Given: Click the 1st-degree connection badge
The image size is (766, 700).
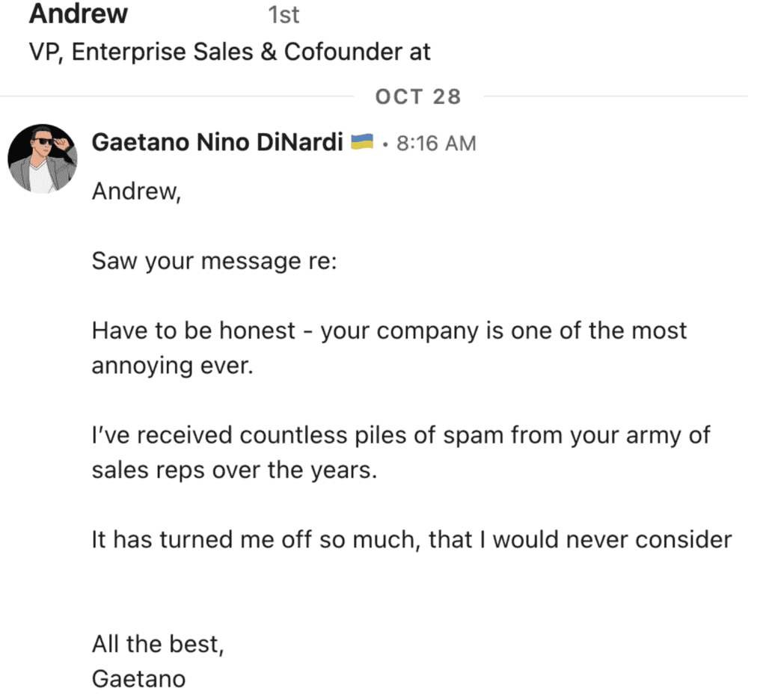Looking at the screenshot, I should 284,14.
